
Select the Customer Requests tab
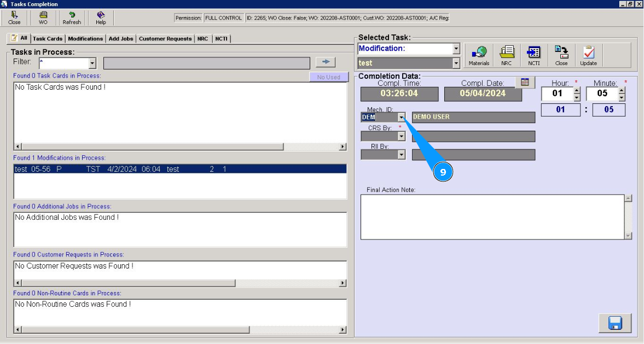[x=165, y=39]
